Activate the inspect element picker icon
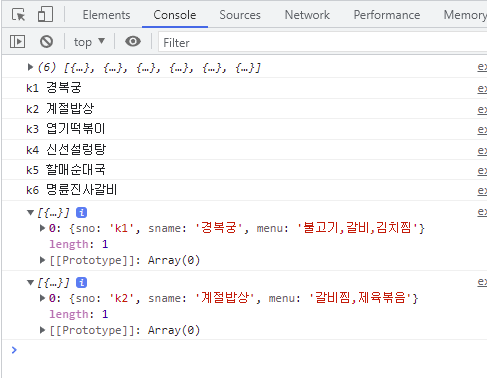The image size is (487, 378). coord(18,15)
